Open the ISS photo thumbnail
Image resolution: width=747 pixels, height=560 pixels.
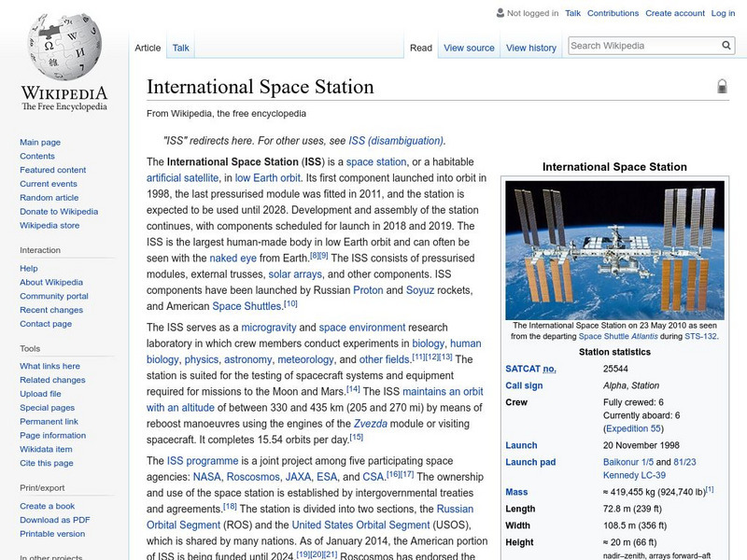click(x=608, y=249)
